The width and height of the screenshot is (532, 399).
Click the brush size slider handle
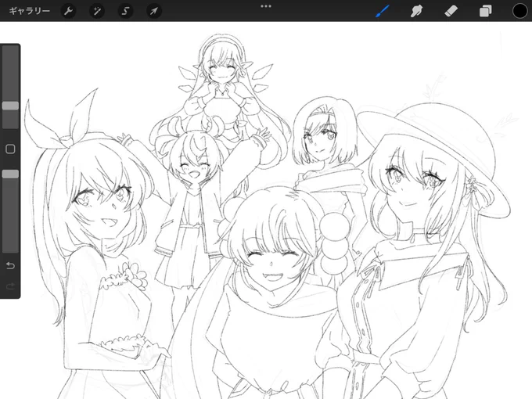[10, 106]
